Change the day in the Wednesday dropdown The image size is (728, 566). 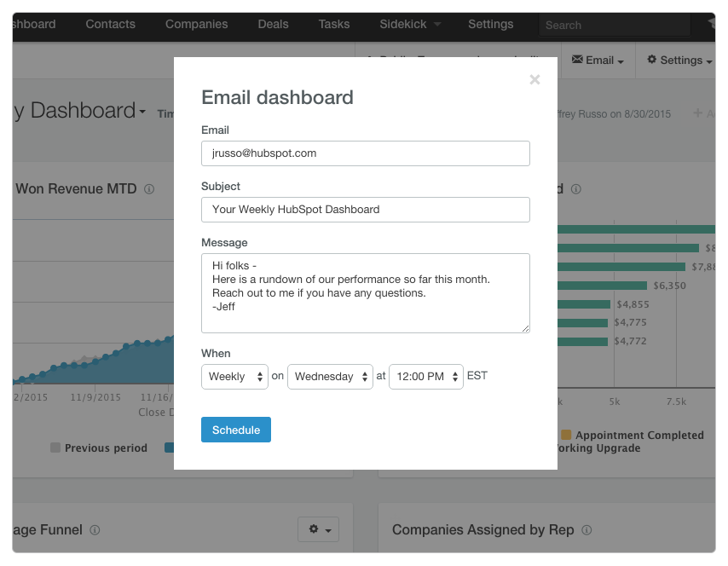pyautogui.click(x=330, y=376)
